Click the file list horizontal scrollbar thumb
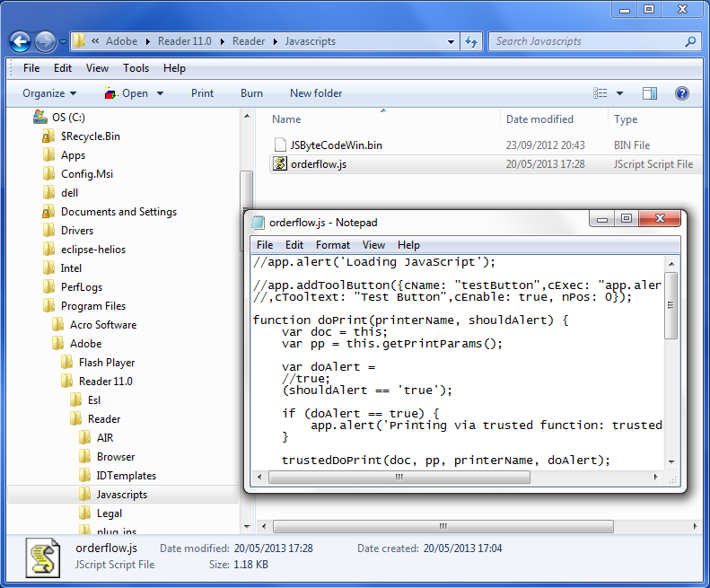The image size is (710, 588). [x=443, y=526]
